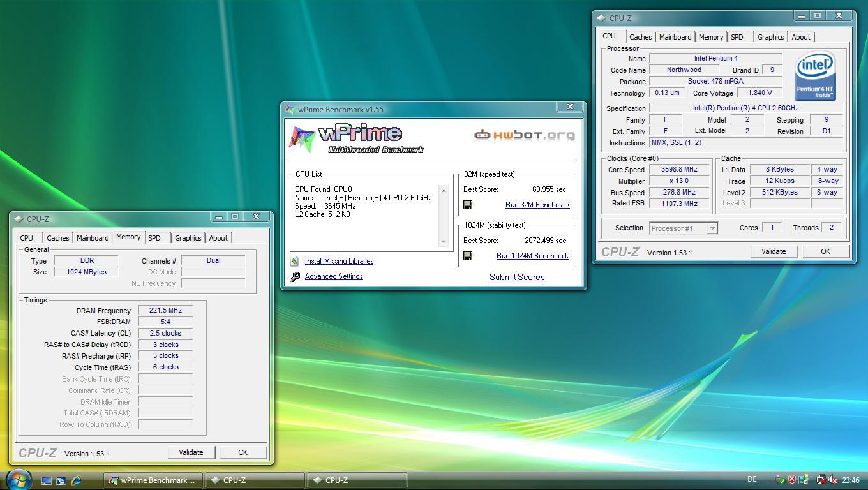Screen dimensions: 868x490
Task: Click the FSB:DRAM 5:4 value
Action: pos(165,322)
